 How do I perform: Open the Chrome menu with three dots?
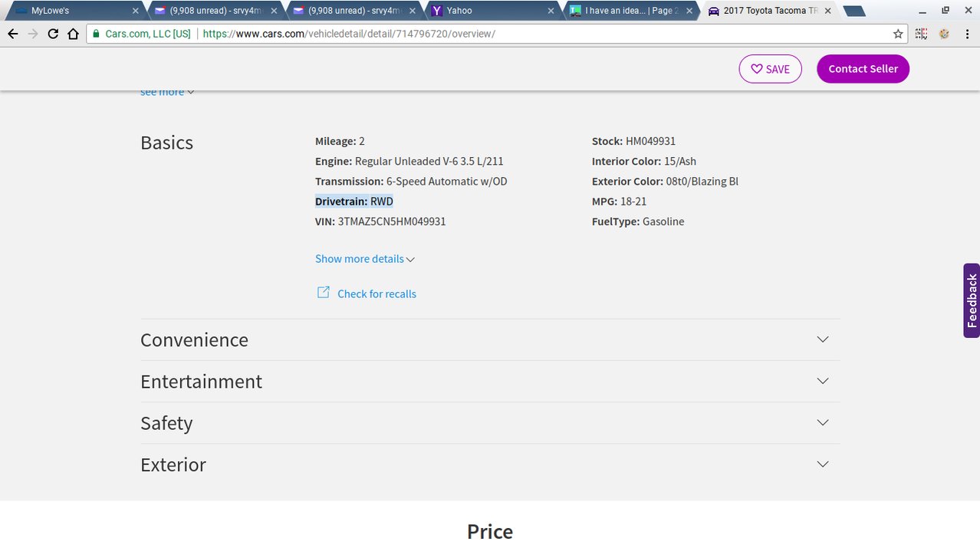[x=967, y=34]
